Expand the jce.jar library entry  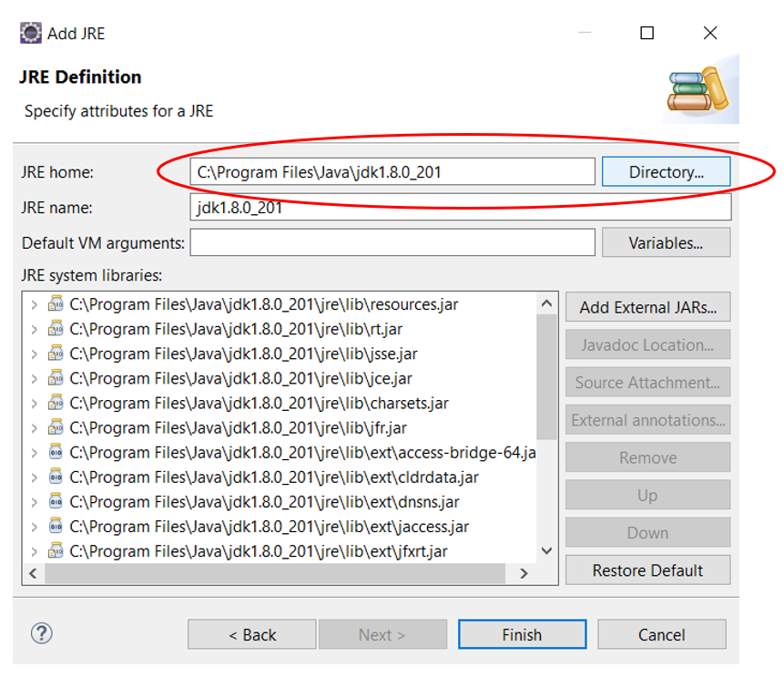click(x=34, y=378)
